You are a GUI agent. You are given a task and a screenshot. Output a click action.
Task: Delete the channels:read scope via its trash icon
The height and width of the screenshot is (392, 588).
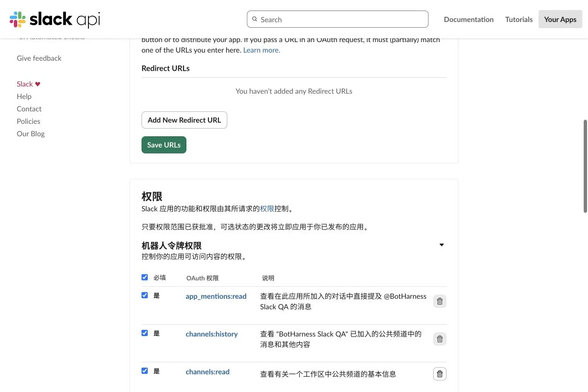[440, 374]
